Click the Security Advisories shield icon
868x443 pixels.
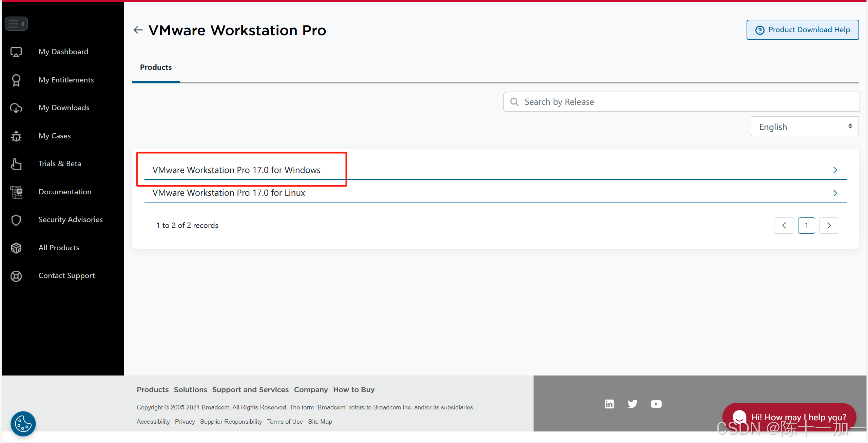point(16,220)
